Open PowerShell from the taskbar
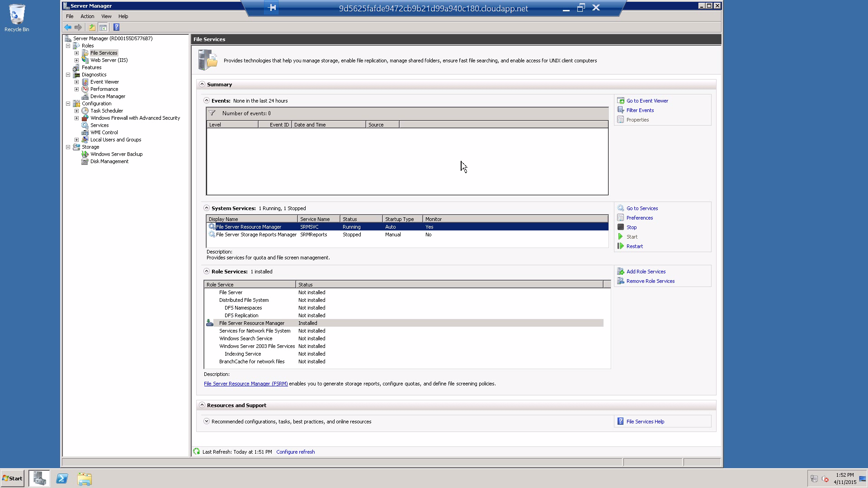 (x=62, y=479)
